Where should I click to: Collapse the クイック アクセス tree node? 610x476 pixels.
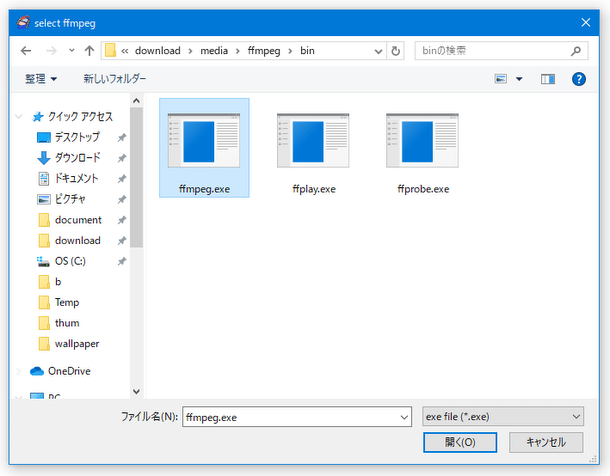point(18,116)
